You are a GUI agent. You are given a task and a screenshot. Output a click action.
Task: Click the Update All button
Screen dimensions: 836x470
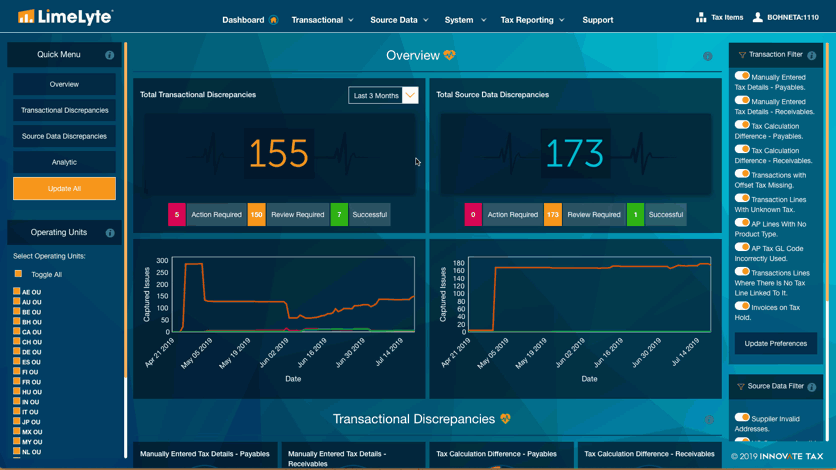[65, 189]
